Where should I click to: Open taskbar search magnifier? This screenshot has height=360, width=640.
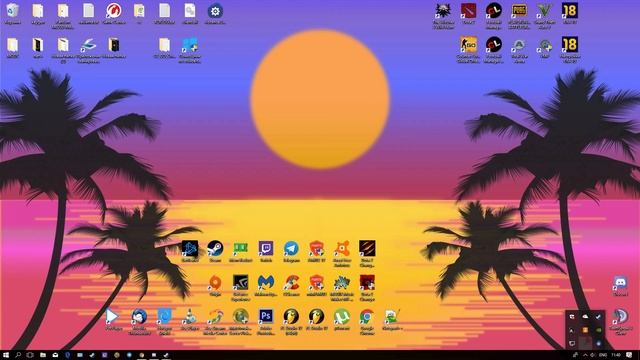click(18, 355)
